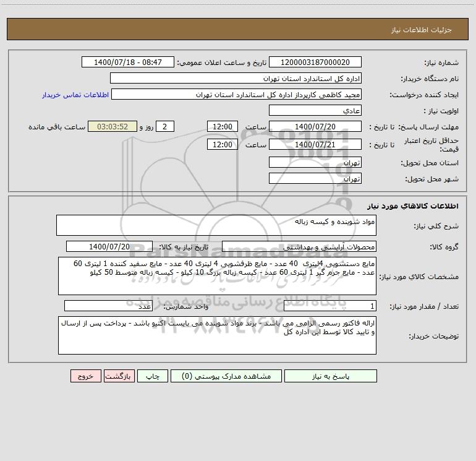Click the 'ایجاد کننده درخواست:' label
Screen dimensions: 476x461
pos(424,95)
